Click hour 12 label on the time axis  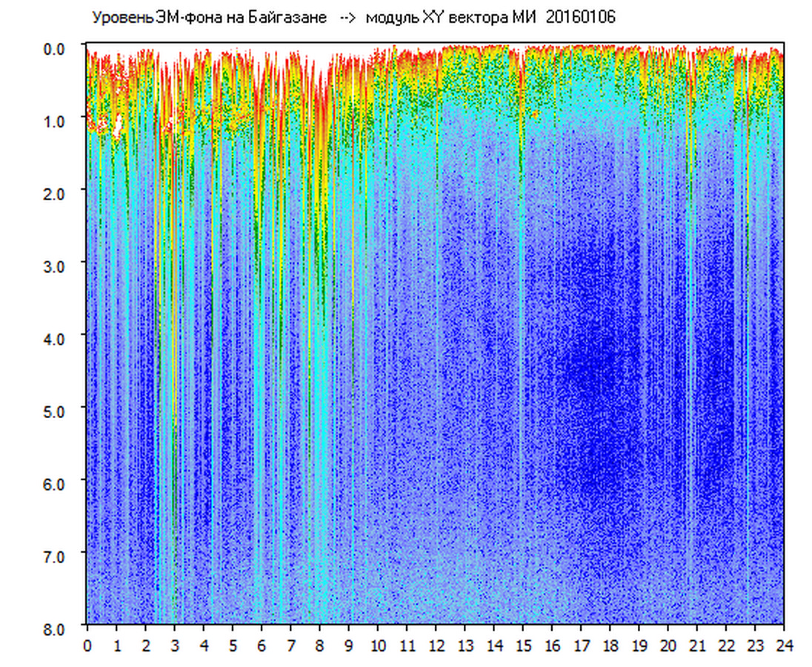[436, 645]
